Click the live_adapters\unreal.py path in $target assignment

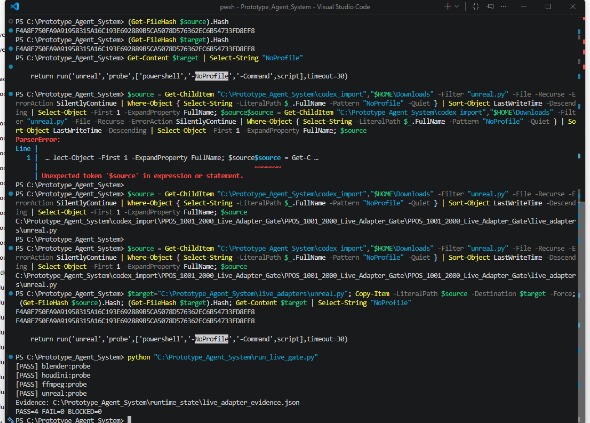click(x=252, y=294)
